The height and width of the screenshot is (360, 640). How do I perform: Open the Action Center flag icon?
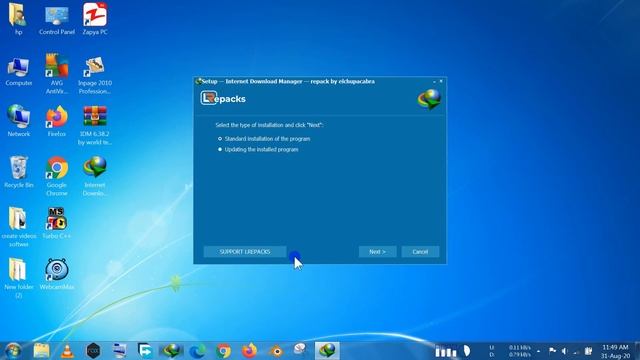552,351
